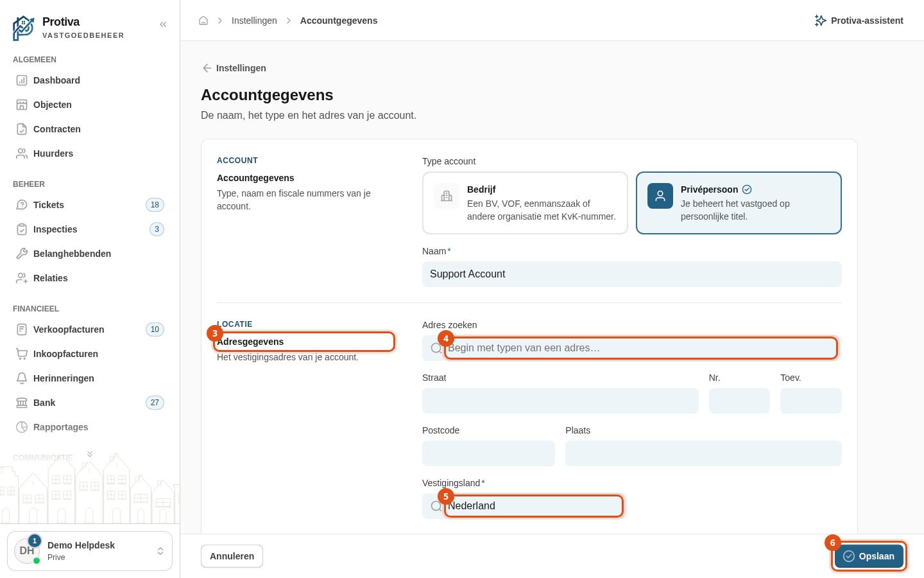The image size is (924, 578).
Task: Open the Demo Helpdesk account switcher
Action: [x=90, y=551]
